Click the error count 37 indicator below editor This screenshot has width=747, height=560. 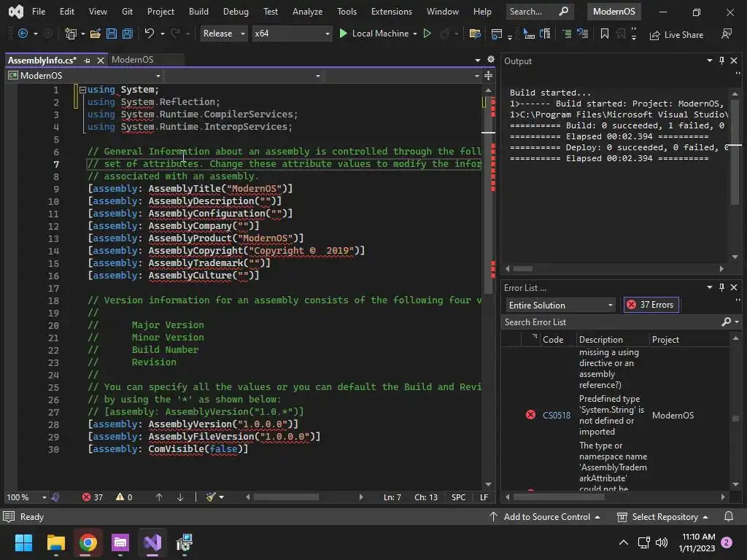(x=93, y=497)
